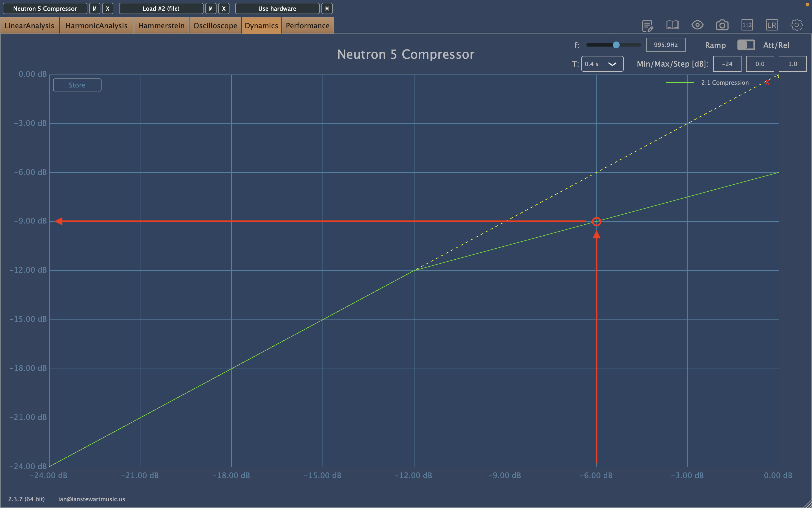
Task: Switch to HarmonicAnalysis tab
Action: point(97,25)
